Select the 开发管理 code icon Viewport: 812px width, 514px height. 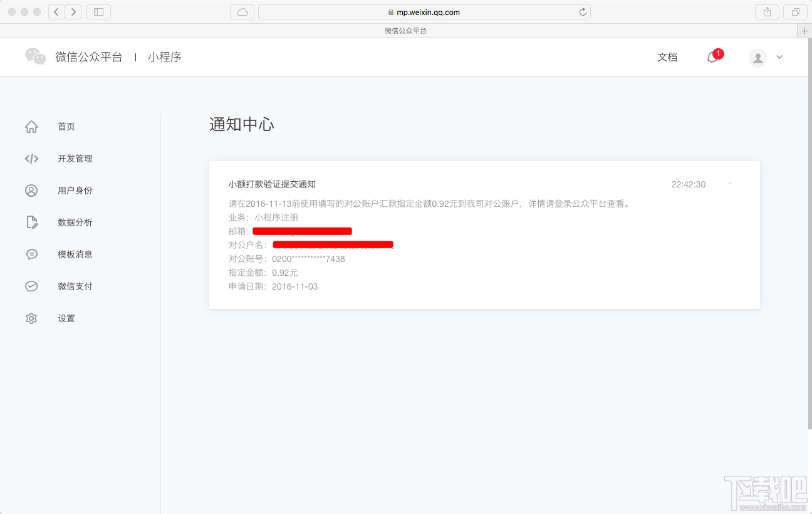[x=31, y=158]
